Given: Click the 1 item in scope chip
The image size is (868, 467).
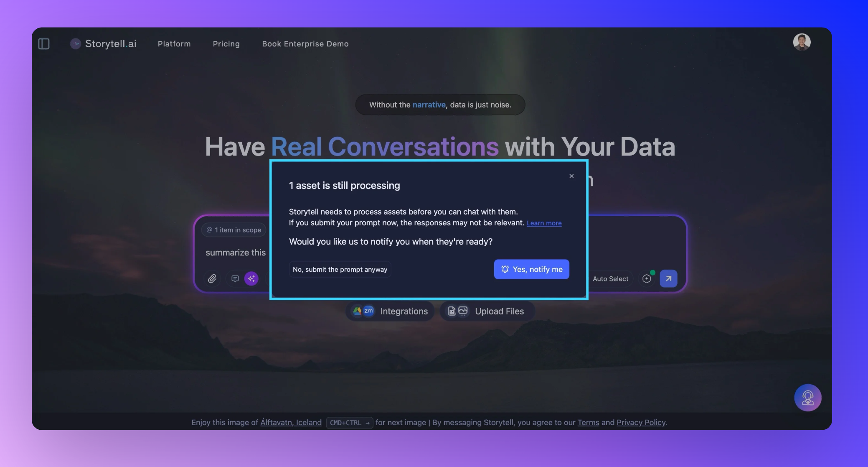Looking at the screenshot, I should click(x=234, y=230).
